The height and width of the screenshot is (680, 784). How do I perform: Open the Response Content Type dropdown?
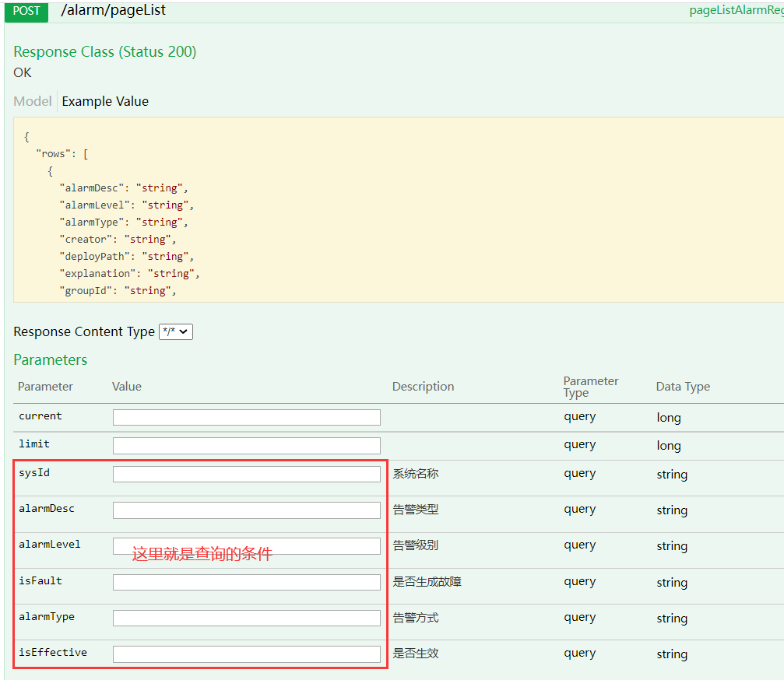pos(176,331)
